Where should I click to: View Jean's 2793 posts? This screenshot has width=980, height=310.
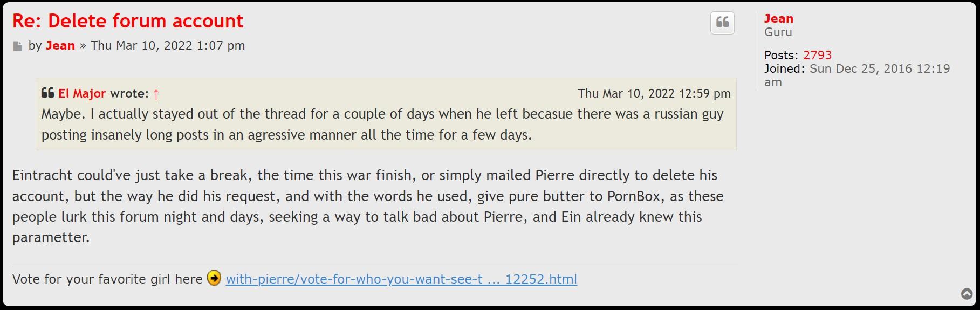tap(817, 55)
